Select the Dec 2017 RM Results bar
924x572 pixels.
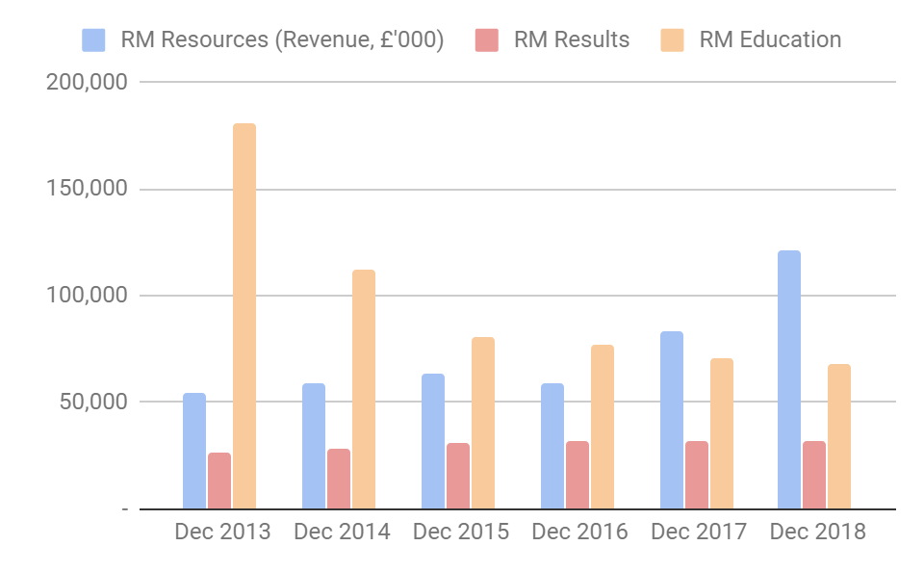pyautogui.click(x=697, y=476)
